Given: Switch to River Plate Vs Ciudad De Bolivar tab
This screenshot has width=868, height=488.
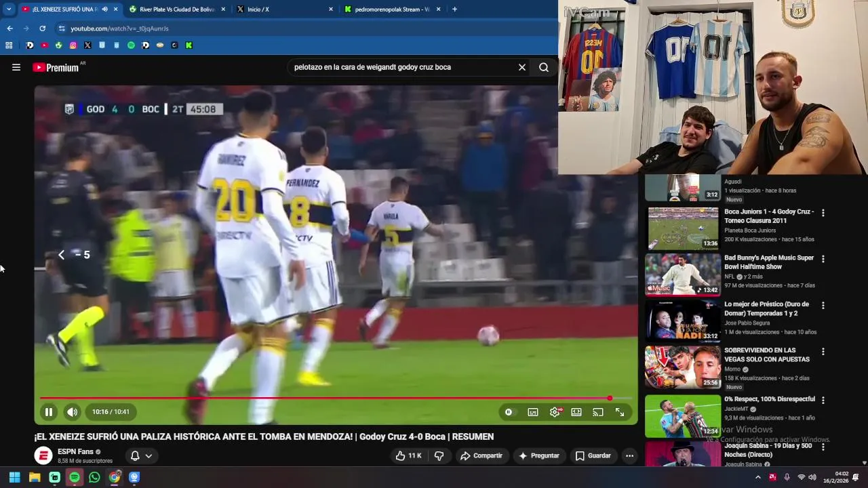Looking at the screenshot, I should tap(178, 9).
